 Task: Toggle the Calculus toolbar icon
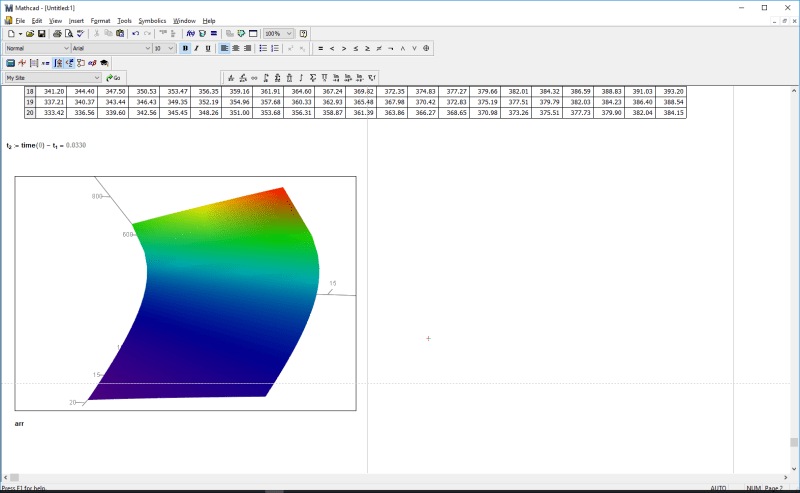58,63
